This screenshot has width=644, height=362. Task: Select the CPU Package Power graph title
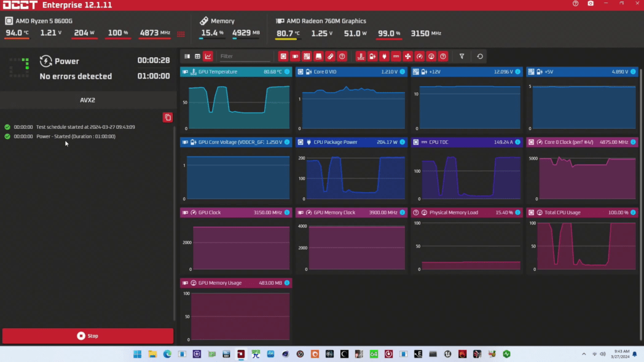pos(335,142)
